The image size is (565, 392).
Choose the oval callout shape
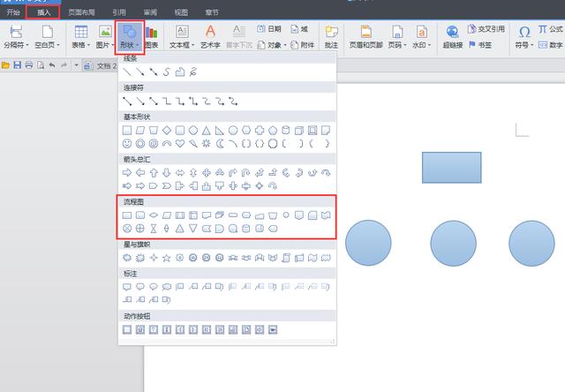154,287
